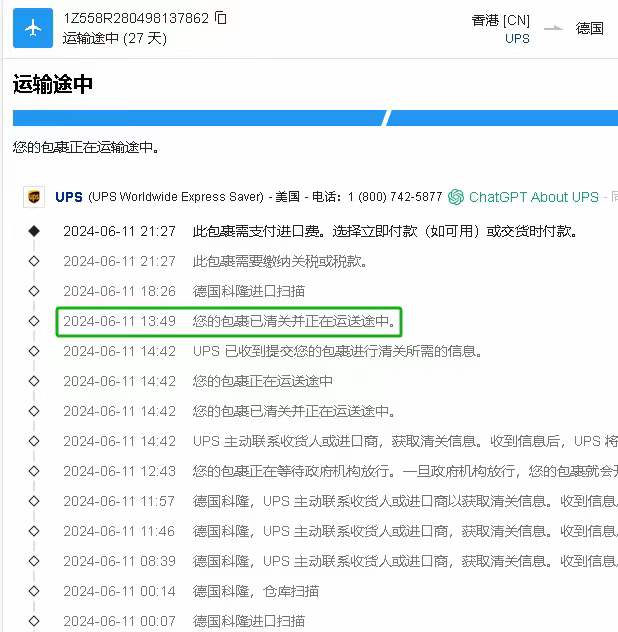
Task: Click the 香港 [CN] origin label
Action: (x=501, y=20)
